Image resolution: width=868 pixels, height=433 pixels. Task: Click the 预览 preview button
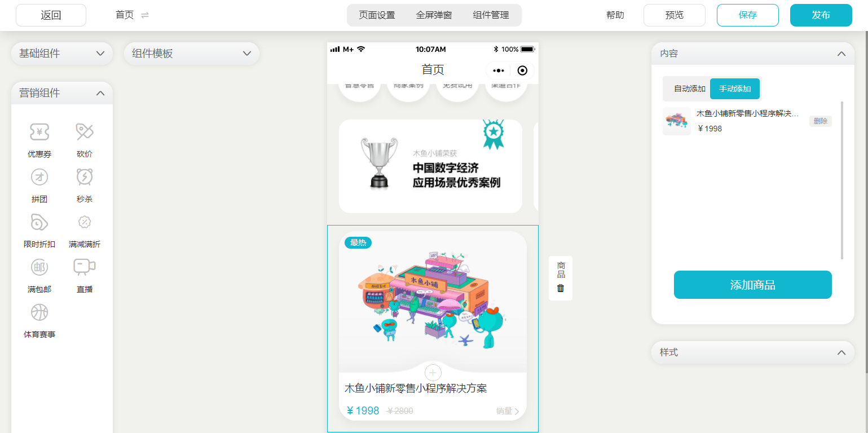[675, 15]
